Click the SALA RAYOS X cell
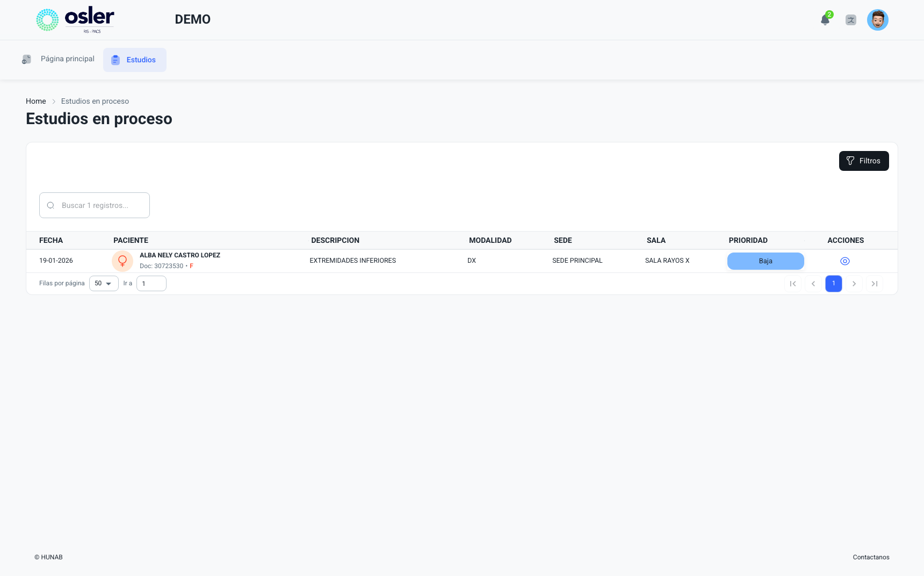The image size is (924, 576). [667, 261]
